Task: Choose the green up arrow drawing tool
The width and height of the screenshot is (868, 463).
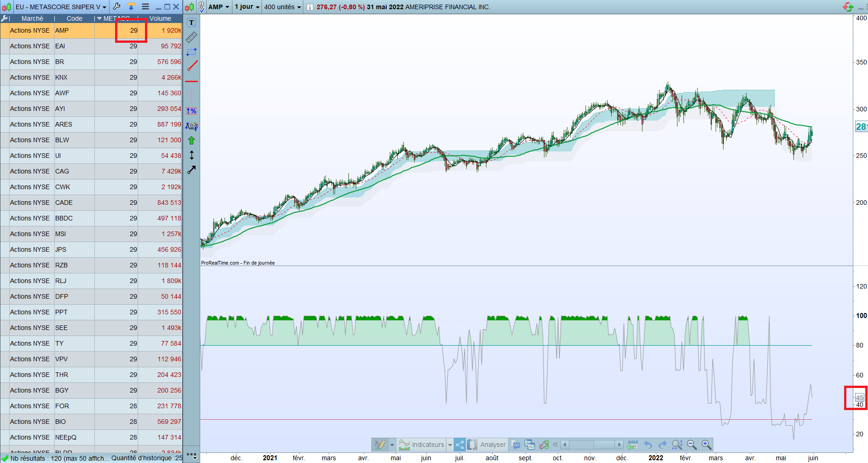Action: coord(191,140)
